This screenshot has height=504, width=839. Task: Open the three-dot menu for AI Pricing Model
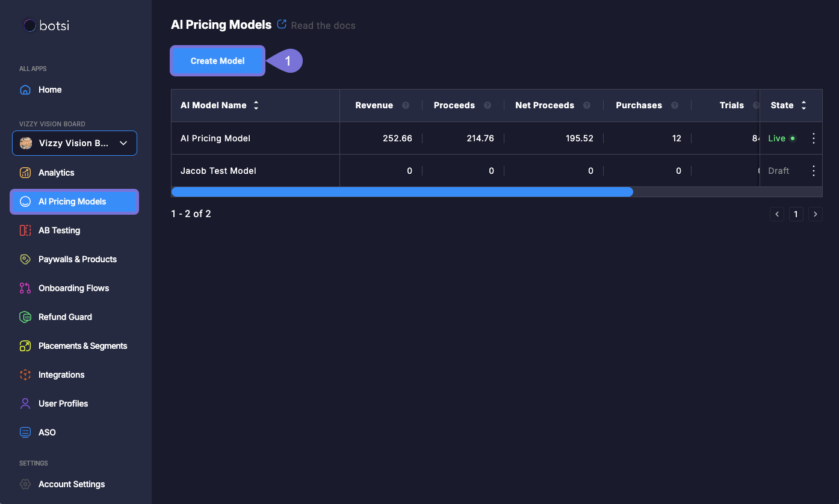[x=814, y=138]
